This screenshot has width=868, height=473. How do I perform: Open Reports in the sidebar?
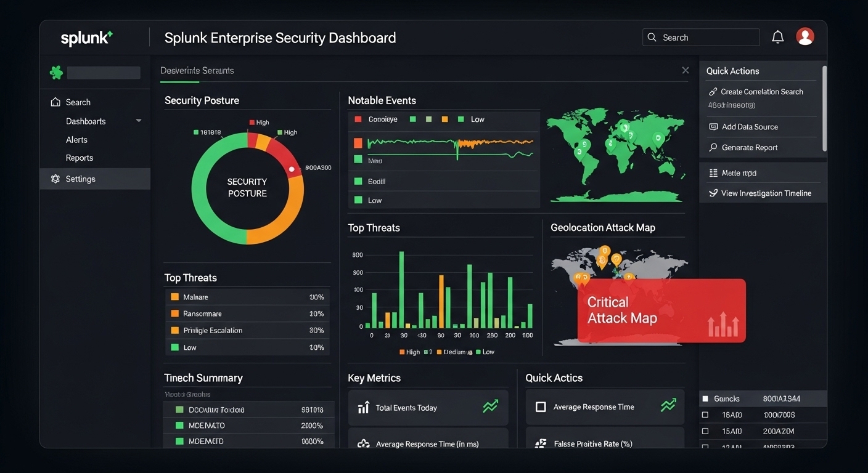coord(80,158)
